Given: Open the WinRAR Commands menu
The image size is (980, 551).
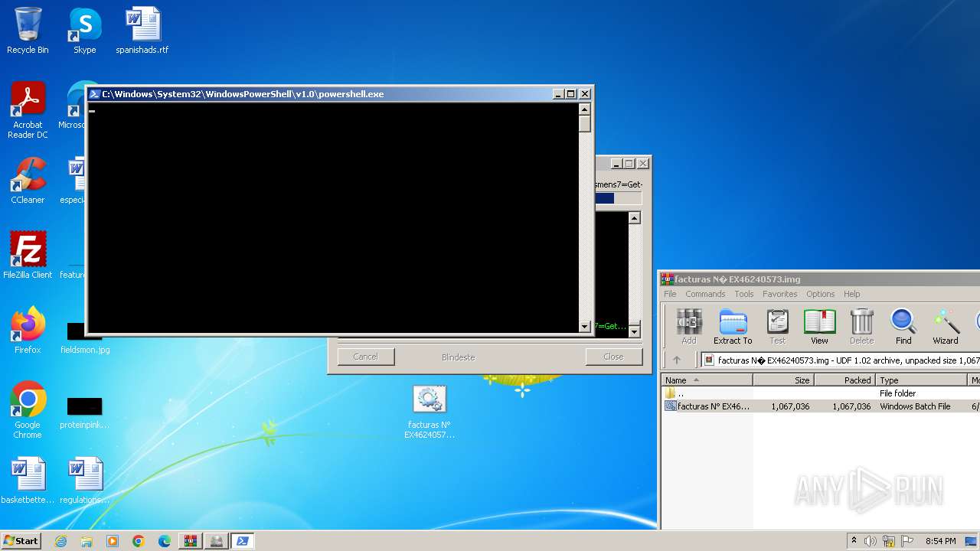Looking at the screenshot, I should click(x=705, y=294).
